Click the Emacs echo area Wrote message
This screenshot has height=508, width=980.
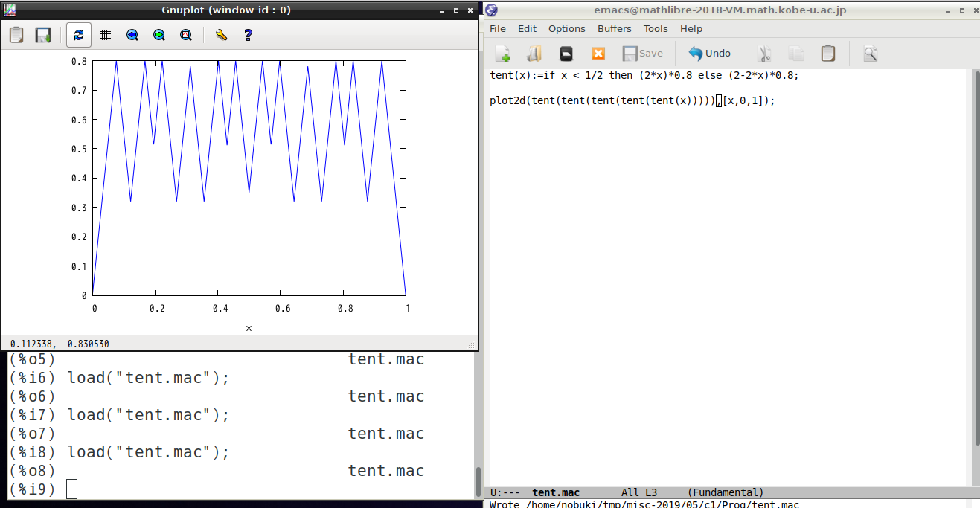(644, 504)
